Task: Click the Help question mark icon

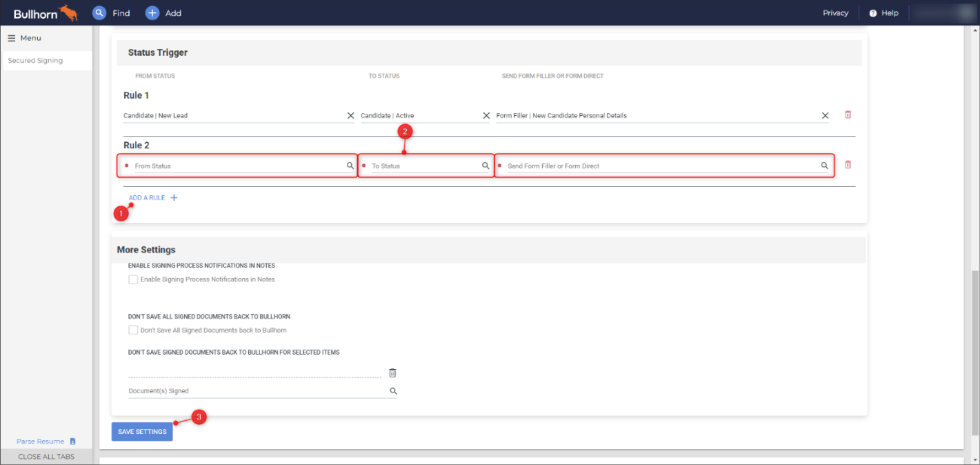Action: pyautogui.click(x=872, y=13)
